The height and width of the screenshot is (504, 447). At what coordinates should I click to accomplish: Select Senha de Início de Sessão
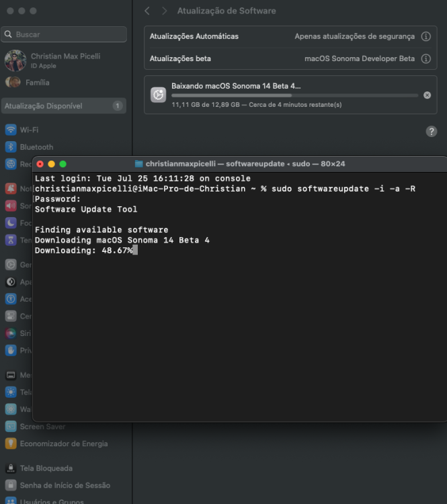58,485
